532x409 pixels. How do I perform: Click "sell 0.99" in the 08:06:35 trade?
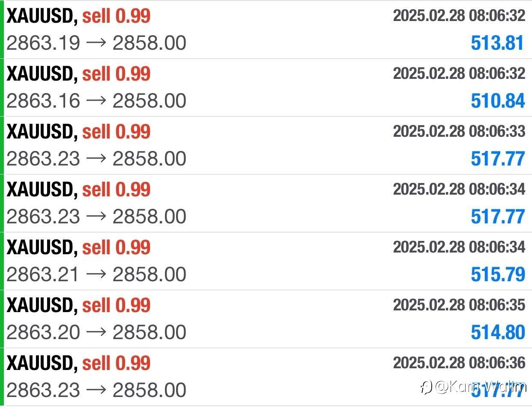(116, 305)
